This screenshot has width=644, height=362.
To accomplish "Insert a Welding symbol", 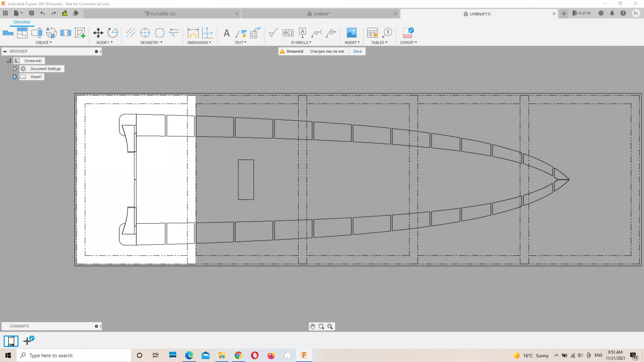I will point(317,33).
